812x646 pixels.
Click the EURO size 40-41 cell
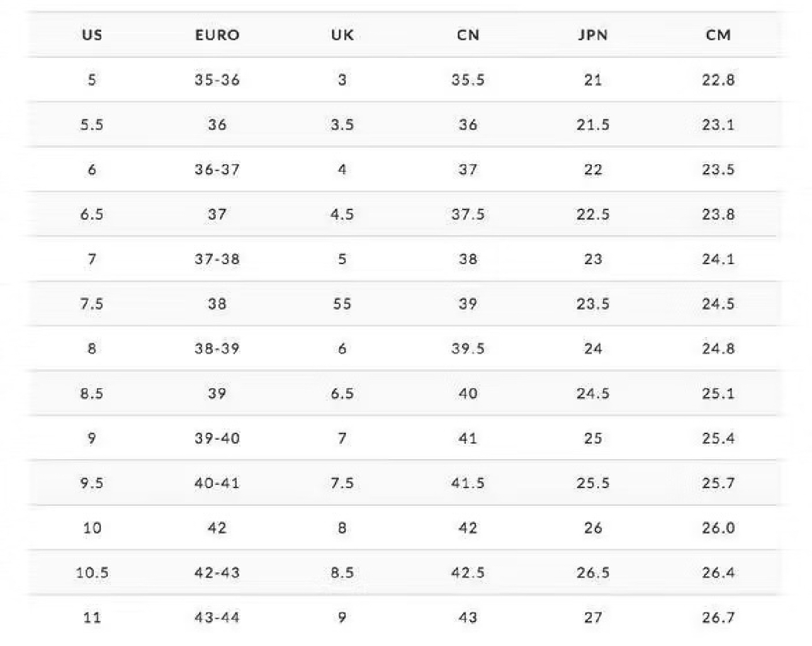217,483
